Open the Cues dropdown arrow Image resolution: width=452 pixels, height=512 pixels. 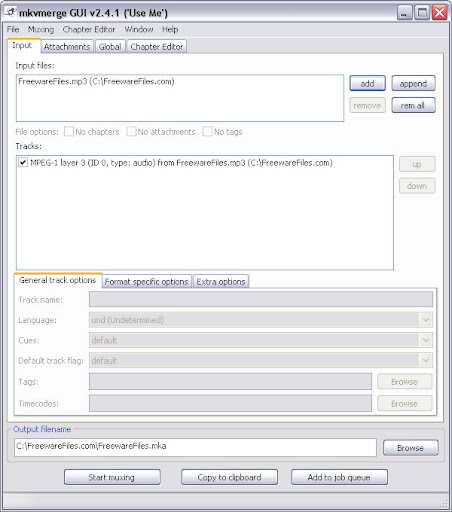426,340
